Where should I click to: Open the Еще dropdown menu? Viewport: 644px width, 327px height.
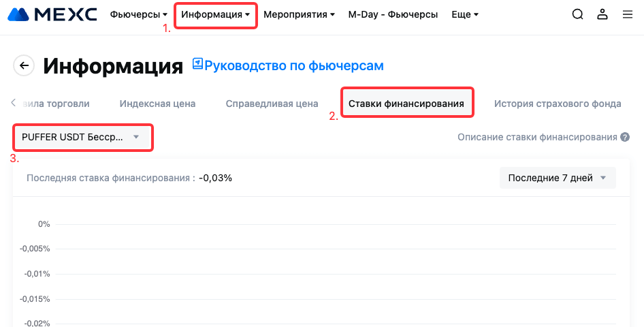coord(465,14)
